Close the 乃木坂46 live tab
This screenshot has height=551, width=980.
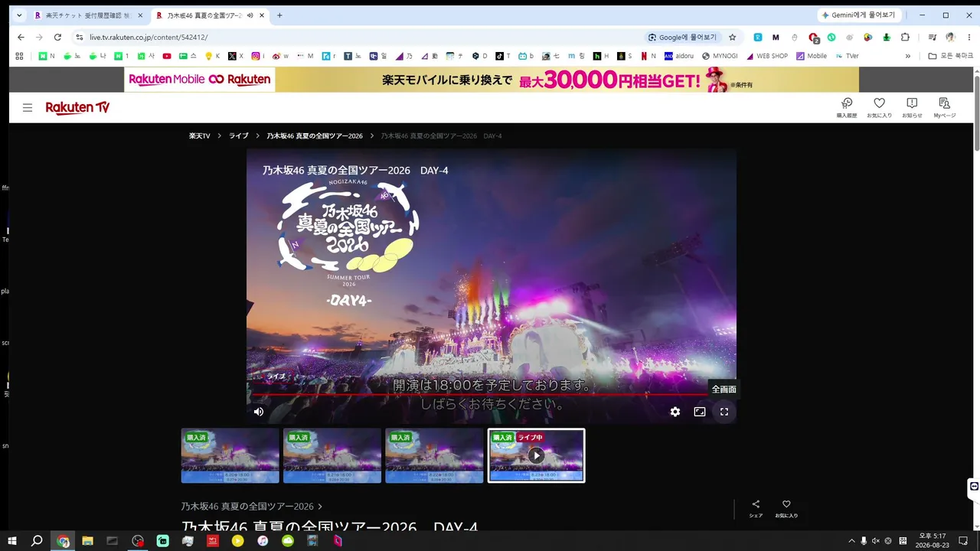coord(261,15)
